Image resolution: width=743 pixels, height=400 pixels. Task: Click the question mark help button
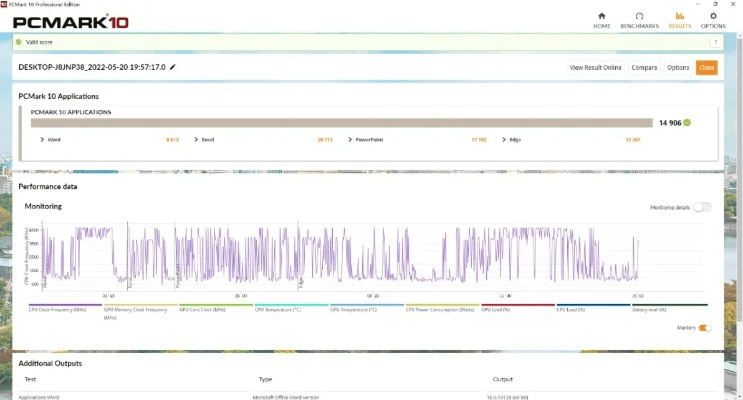tap(715, 41)
